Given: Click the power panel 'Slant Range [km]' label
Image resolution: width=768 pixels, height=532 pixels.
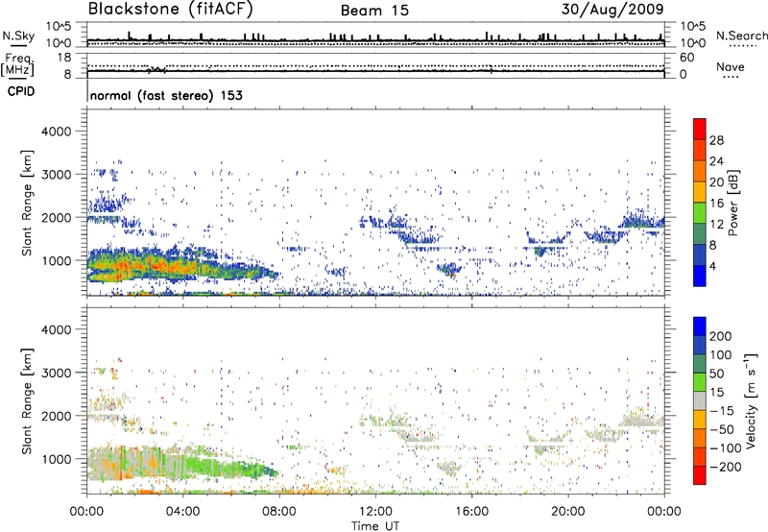Looking at the screenshot, I should (27, 203).
